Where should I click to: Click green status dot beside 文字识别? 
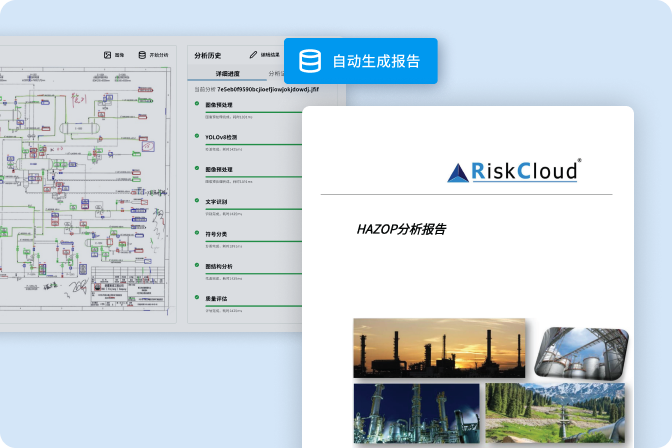[x=197, y=201]
